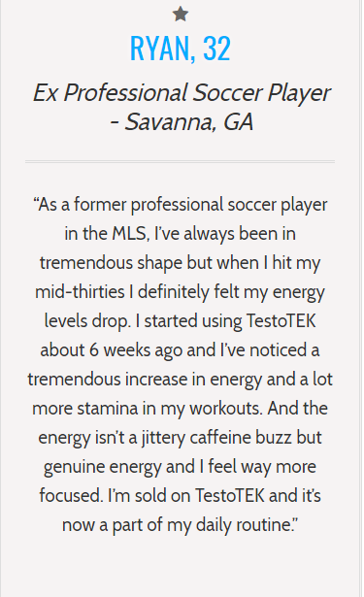Click the "mid-thirties" text in the quote
This screenshot has height=597, width=364.
(80, 292)
